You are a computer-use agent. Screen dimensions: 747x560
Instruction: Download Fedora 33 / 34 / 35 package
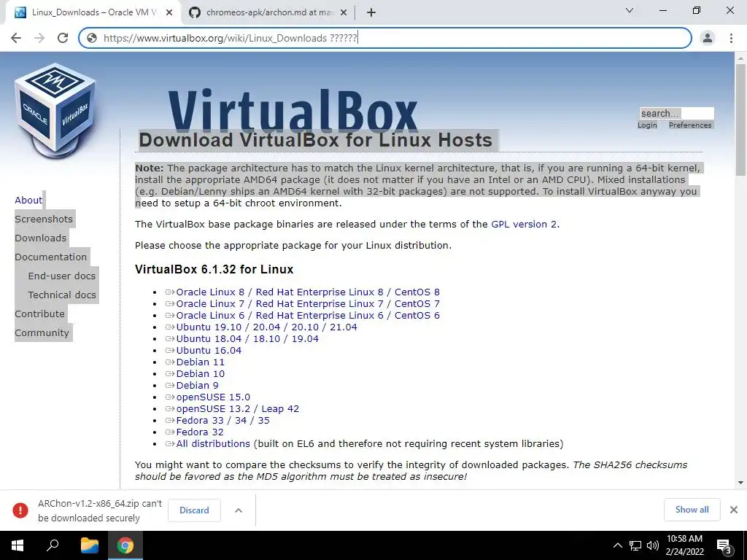[x=222, y=421]
